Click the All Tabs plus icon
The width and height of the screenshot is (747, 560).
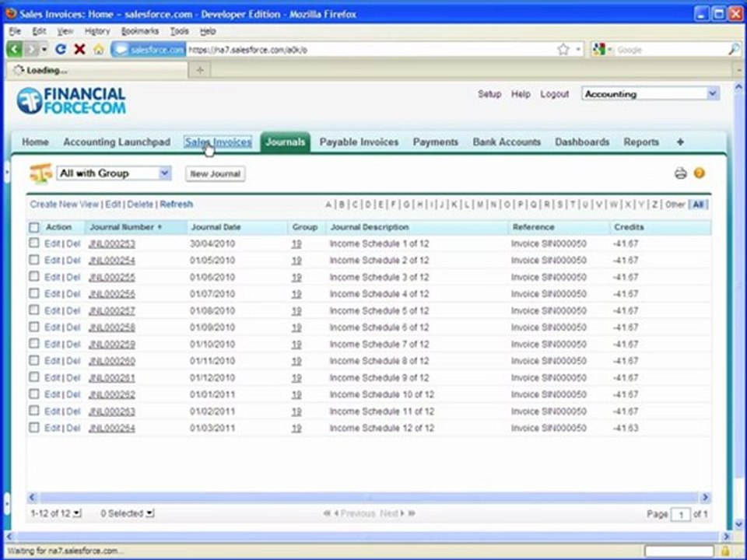coord(680,142)
